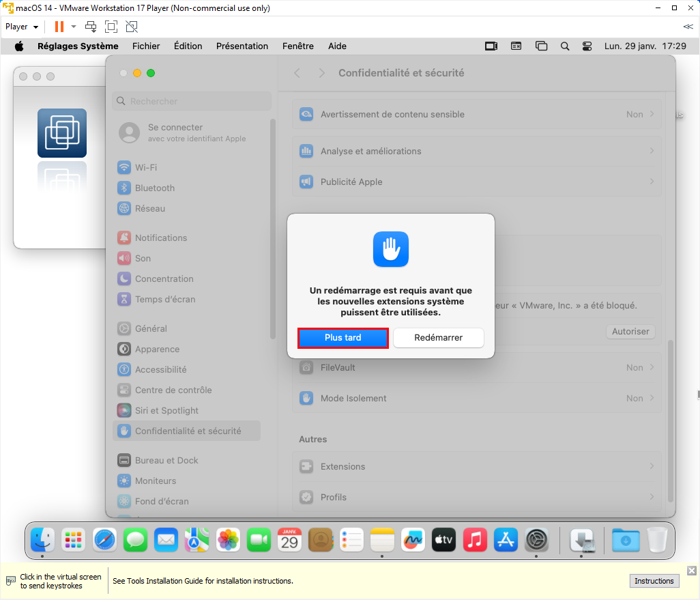Open the Présentation menu
This screenshot has width=700, height=600.
242,46
